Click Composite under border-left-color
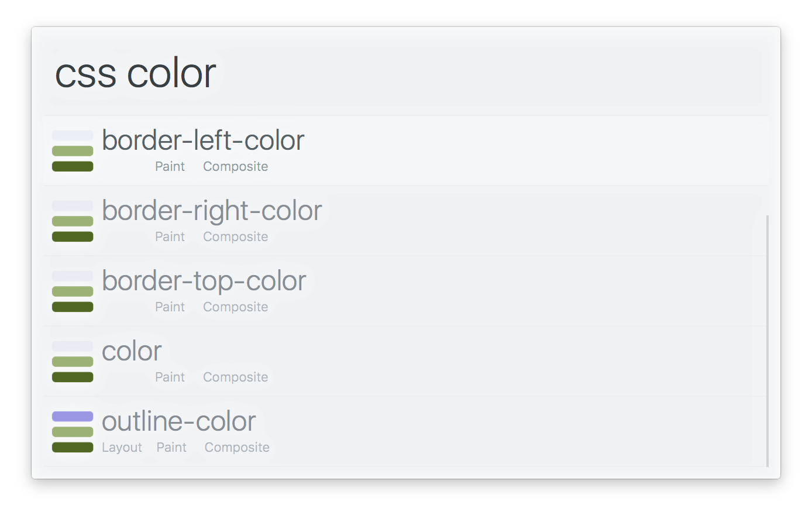 (x=235, y=167)
